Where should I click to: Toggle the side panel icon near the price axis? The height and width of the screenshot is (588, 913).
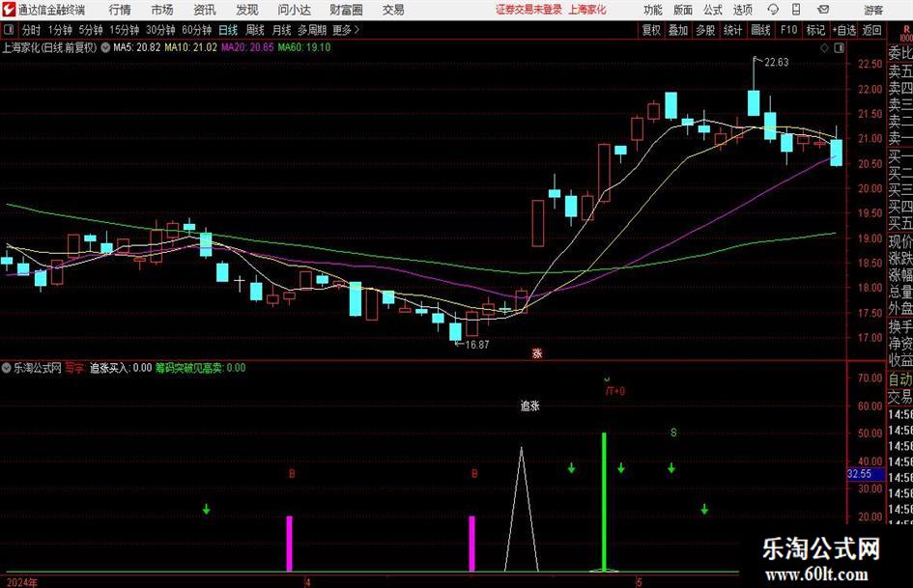tap(839, 48)
